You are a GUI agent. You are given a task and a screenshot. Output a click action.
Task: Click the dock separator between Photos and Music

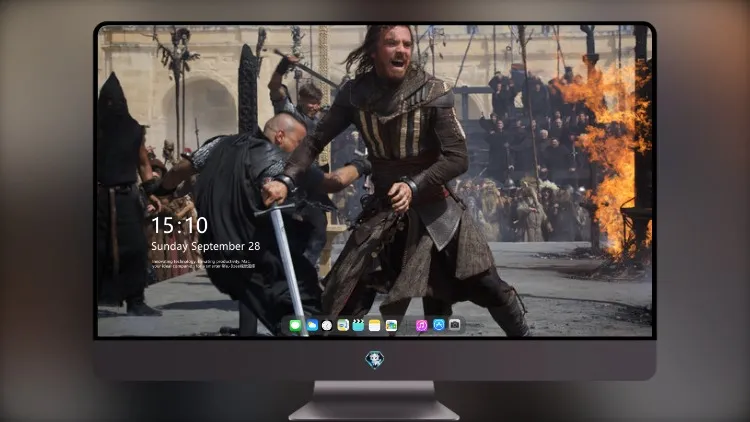coord(407,325)
